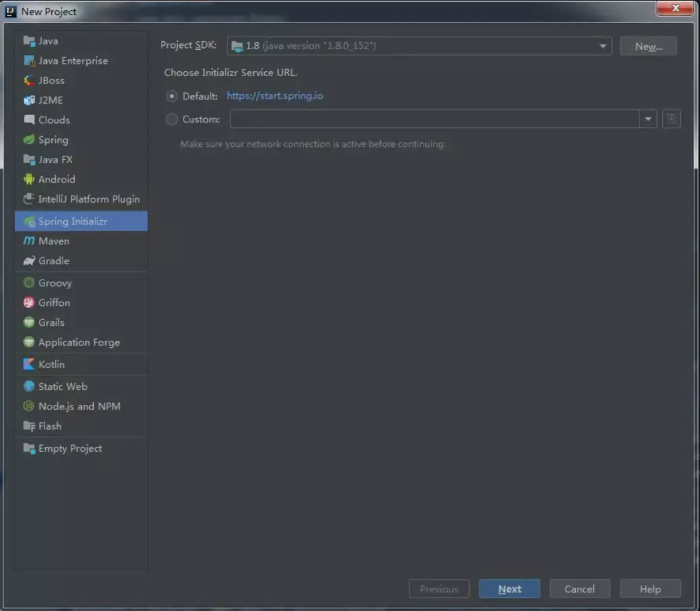Click the Help button

[650, 588]
